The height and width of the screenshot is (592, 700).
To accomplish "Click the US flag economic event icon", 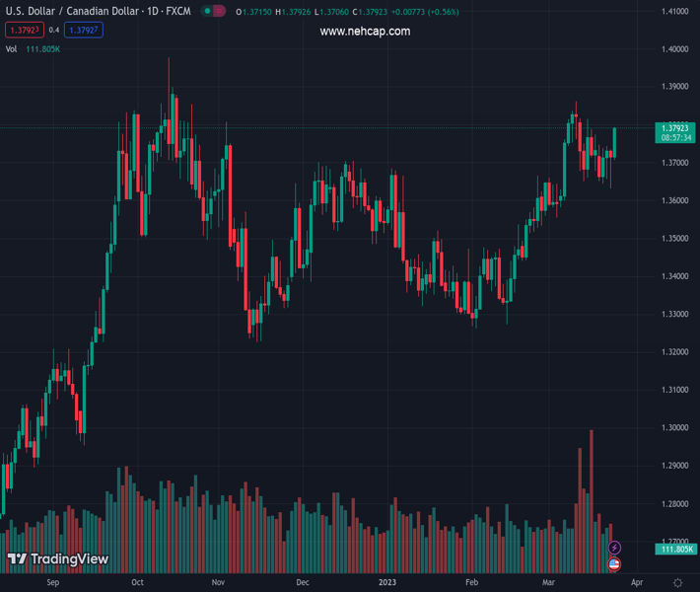I will coord(614,564).
